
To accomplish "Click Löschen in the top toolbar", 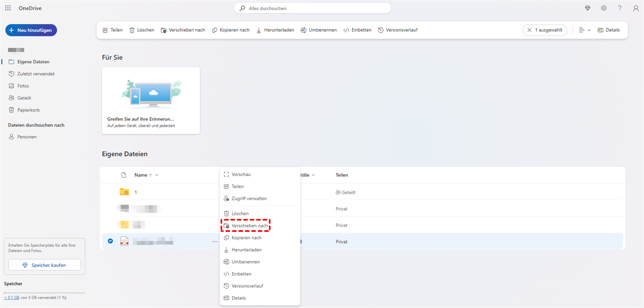I will tap(142, 30).
